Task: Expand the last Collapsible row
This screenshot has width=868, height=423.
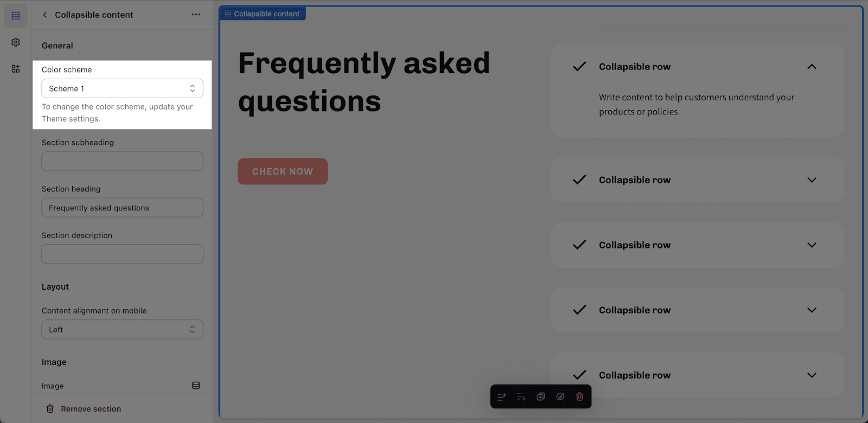Action: click(x=812, y=375)
